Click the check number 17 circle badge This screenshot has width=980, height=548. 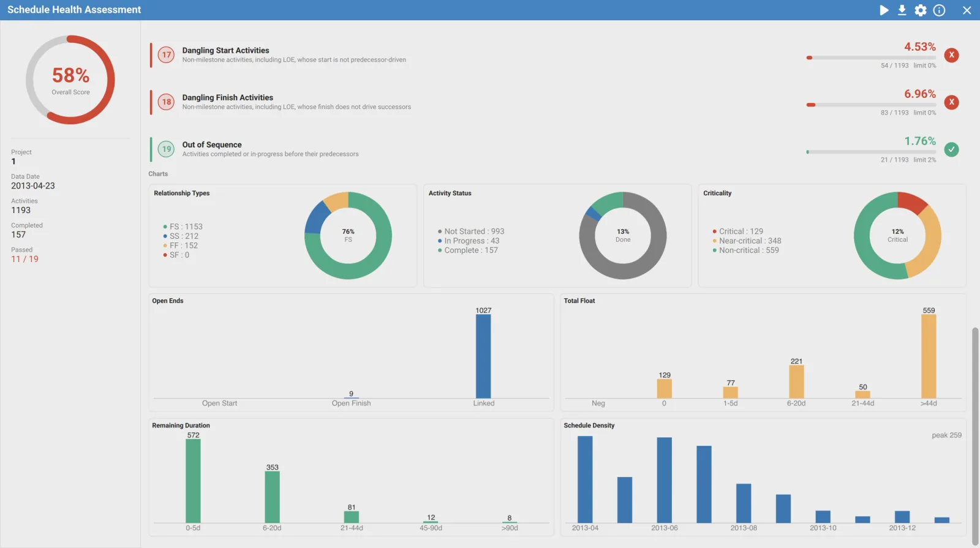click(166, 55)
